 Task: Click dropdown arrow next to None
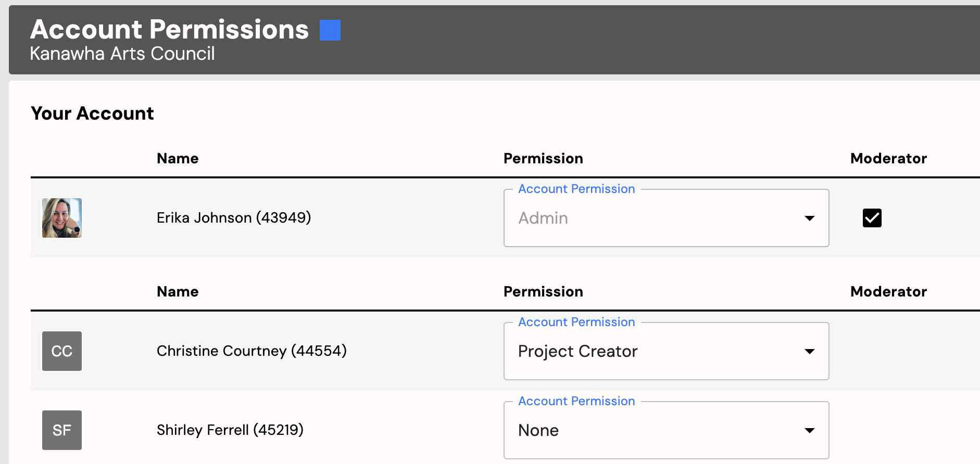810,430
